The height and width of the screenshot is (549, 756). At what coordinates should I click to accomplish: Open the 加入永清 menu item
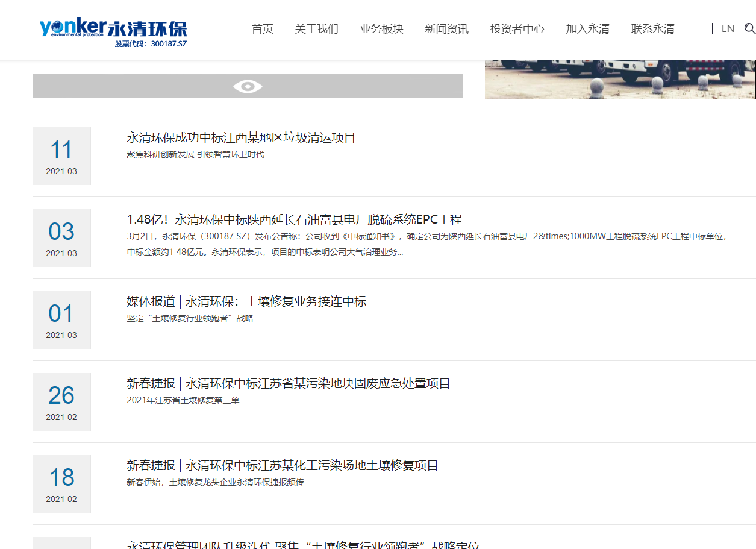587,29
